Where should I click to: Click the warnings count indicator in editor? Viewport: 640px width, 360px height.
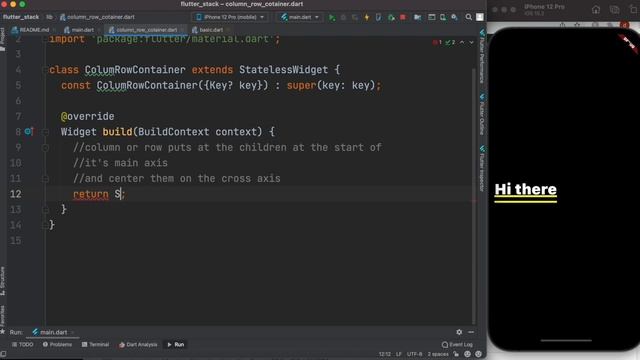pyautogui.click(x=451, y=42)
